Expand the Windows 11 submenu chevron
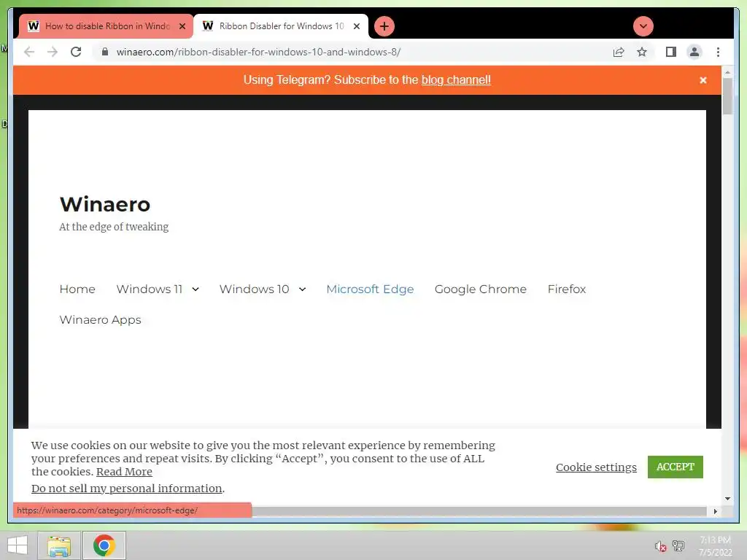 pyautogui.click(x=196, y=289)
